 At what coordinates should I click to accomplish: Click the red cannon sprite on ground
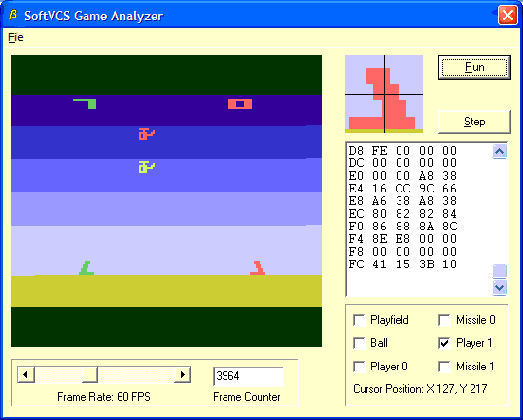coord(258,268)
